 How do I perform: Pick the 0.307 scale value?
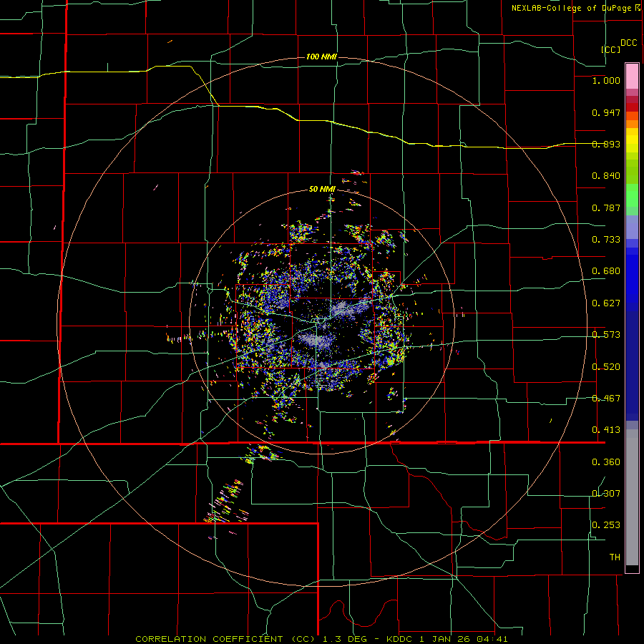(x=606, y=494)
